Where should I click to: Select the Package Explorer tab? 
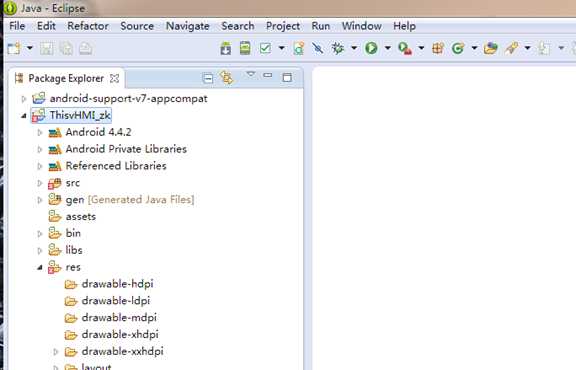(x=66, y=78)
